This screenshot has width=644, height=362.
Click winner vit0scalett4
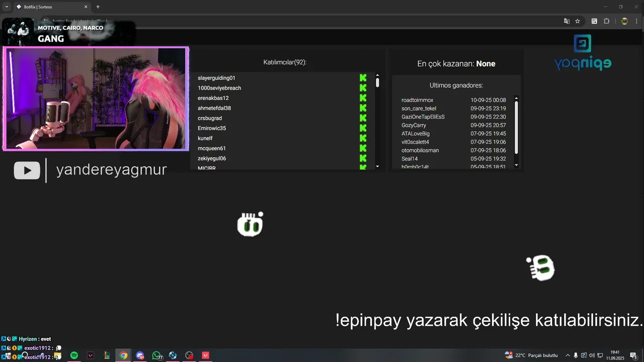[x=415, y=142]
